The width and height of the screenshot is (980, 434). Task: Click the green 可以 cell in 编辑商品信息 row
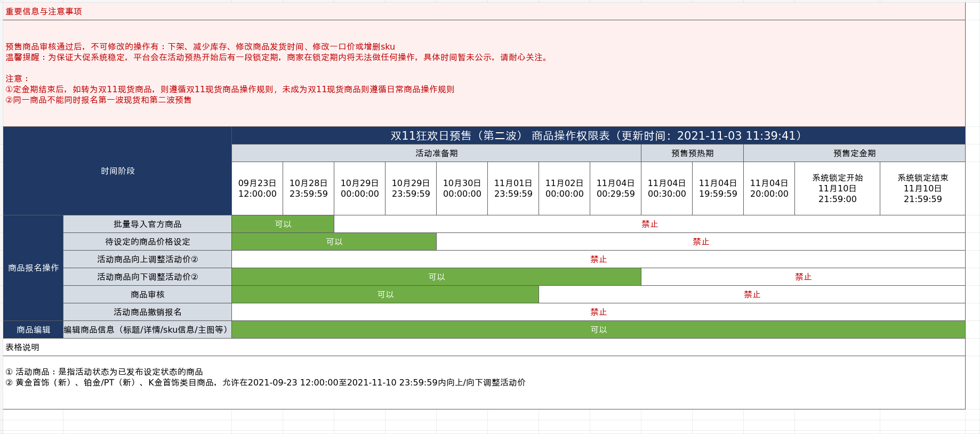pos(598,329)
